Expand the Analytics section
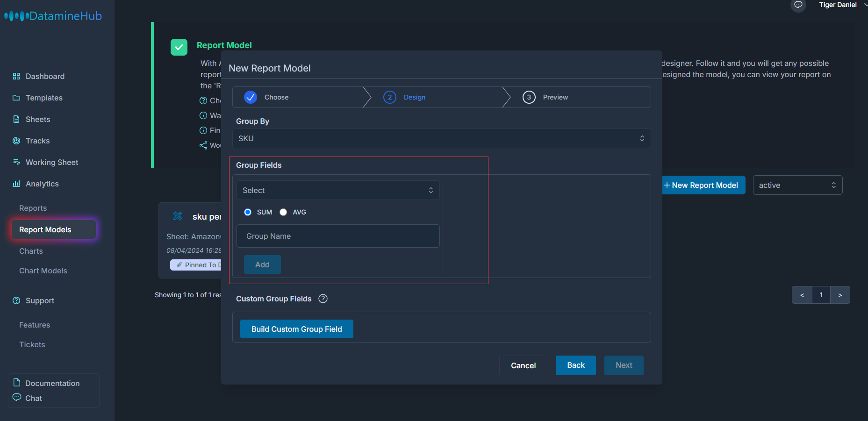 [42, 184]
